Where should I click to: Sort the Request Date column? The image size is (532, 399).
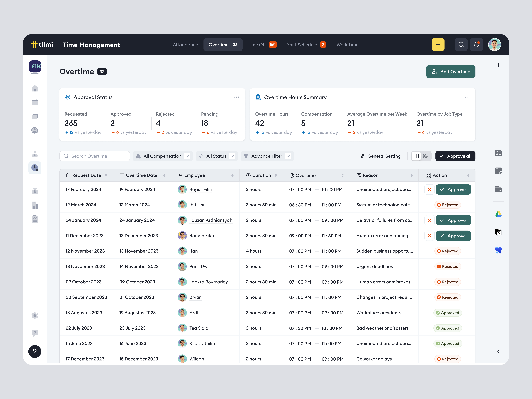[x=106, y=175]
